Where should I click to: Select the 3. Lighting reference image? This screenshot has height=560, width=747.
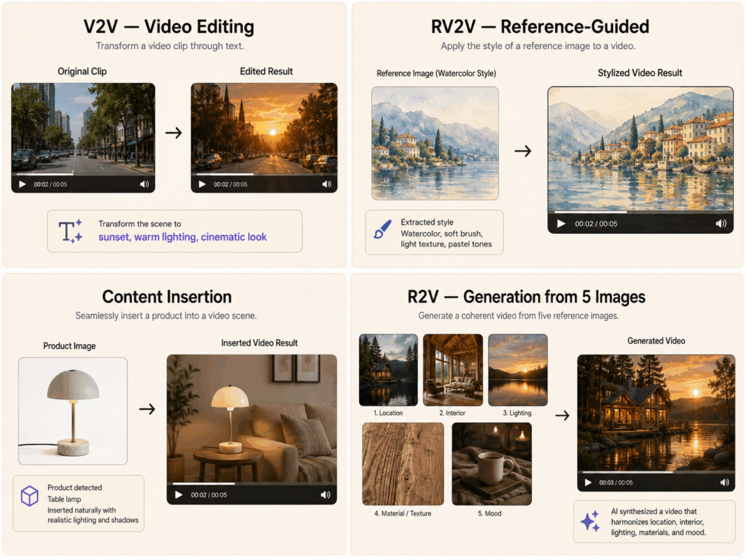(518, 370)
